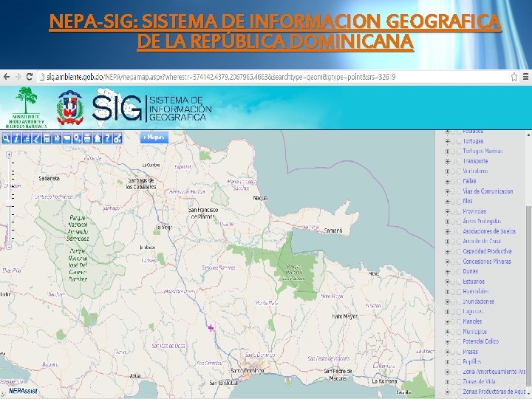Open the Mapas dropdown button
The width and height of the screenshot is (532, 399).
[154, 137]
